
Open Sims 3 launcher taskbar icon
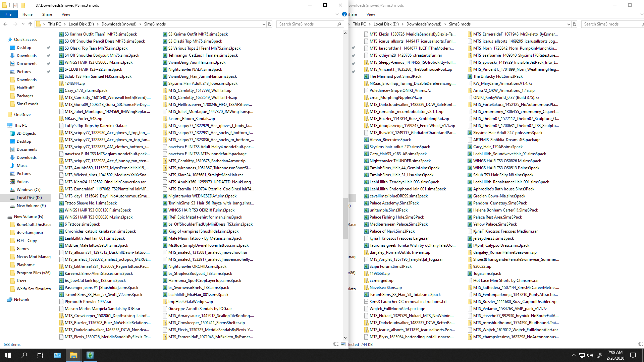point(90,355)
